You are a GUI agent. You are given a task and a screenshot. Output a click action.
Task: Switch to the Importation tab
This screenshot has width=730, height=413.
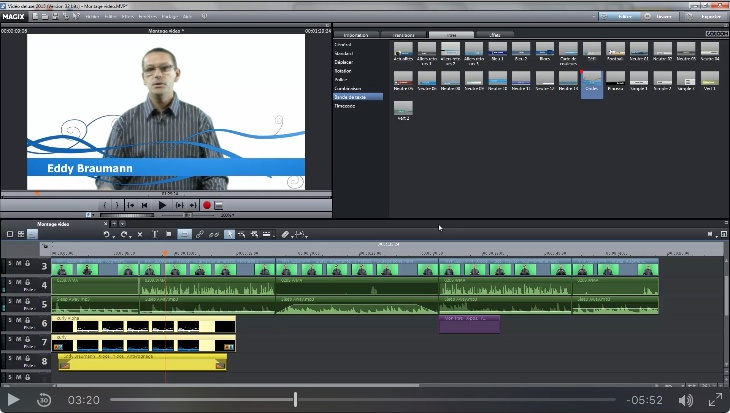[356, 35]
